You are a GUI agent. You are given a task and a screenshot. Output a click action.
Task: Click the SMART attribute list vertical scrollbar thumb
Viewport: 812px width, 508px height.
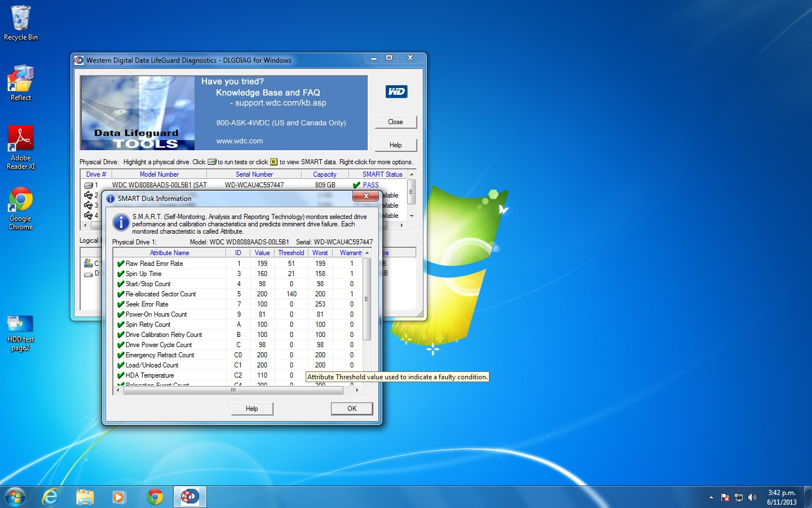pyautogui.click(x=367, y=299)
